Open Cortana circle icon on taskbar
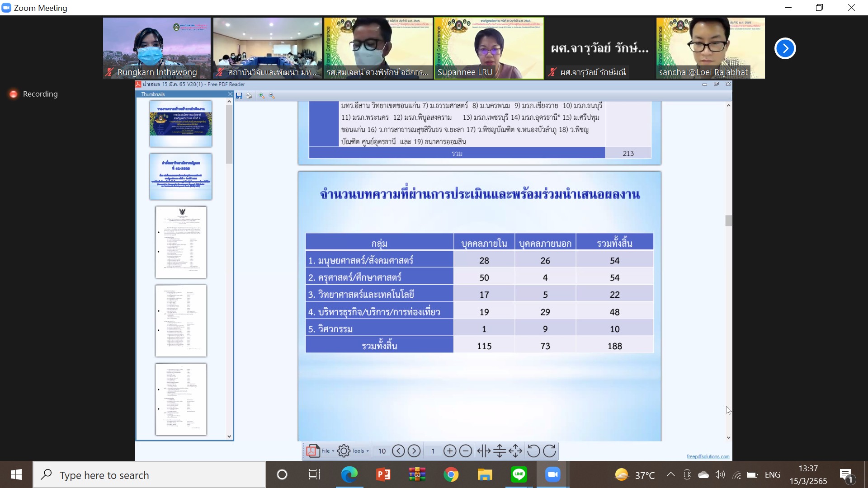This screenshot has height=488, width=868. click(x=282, y=475)
